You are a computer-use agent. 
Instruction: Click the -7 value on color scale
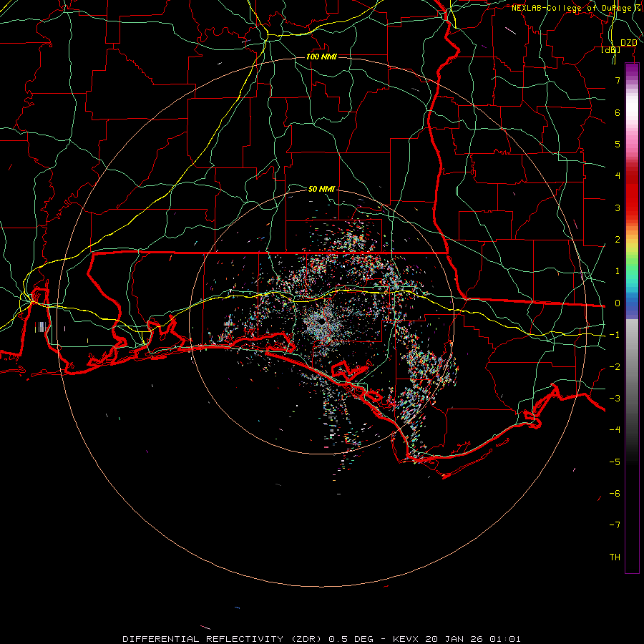coord(615,525)
